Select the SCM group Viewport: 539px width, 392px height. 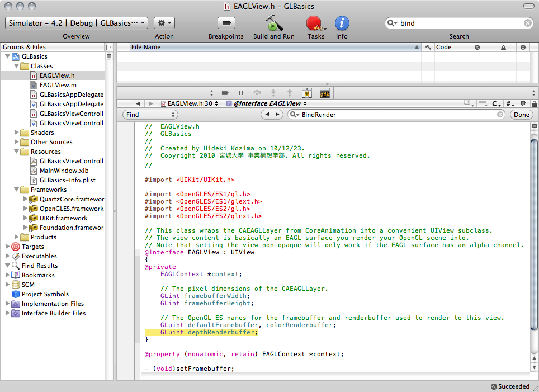pyautogui.click(x=28, y=285)
